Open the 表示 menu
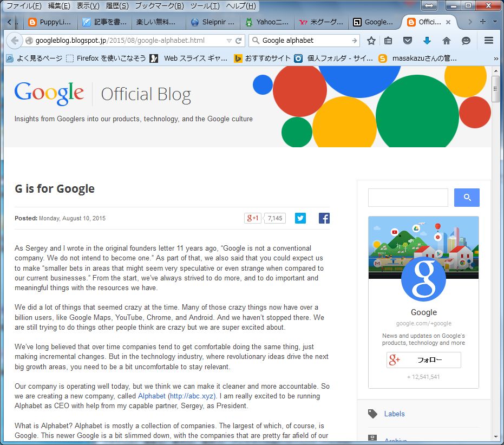504x445 pixels. point(88,6)
